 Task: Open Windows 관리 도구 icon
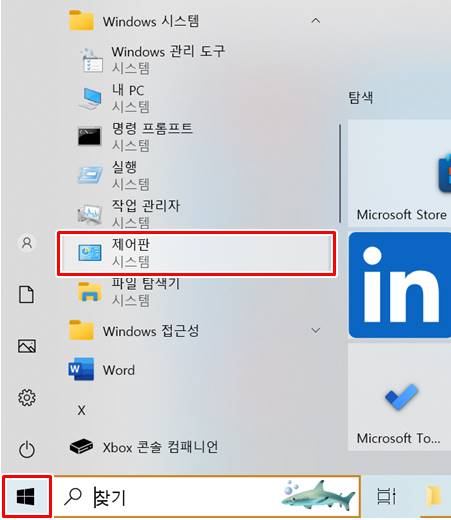coord(91,61)
